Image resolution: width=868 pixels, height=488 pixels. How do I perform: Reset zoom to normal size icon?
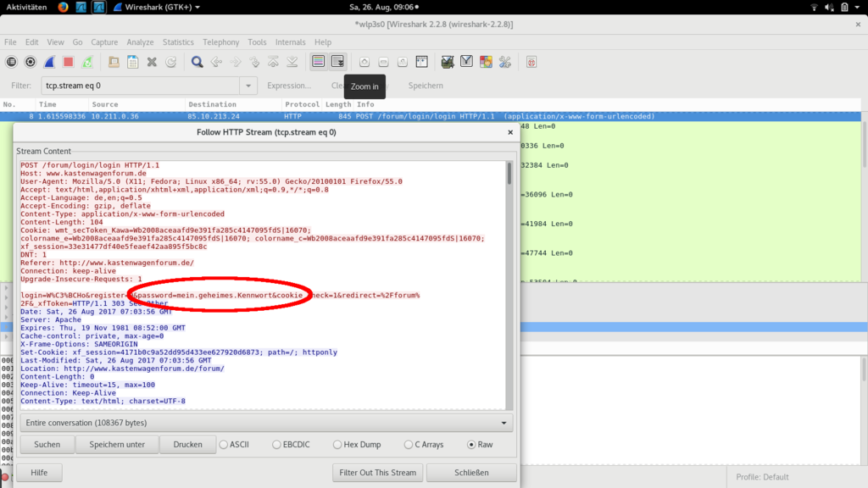point(403,62)
